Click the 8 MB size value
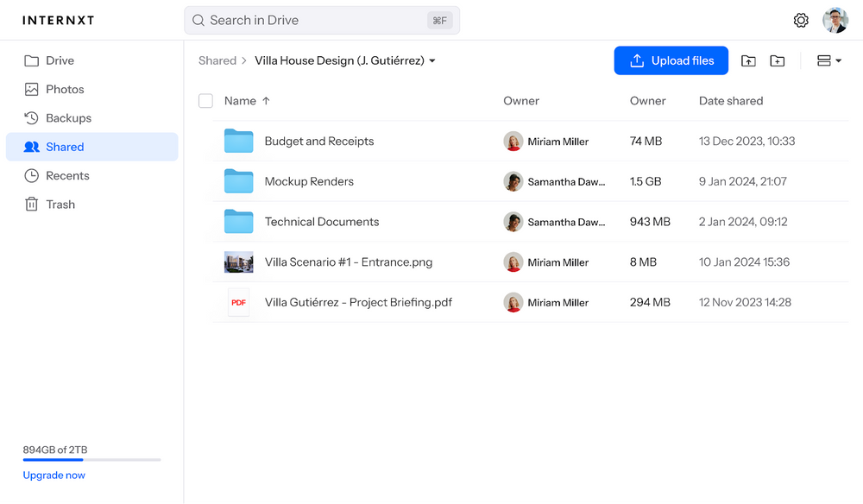Image resolution: width=863 pixels, height=504 pixels. pyautogui.click(x=644, y=261)
